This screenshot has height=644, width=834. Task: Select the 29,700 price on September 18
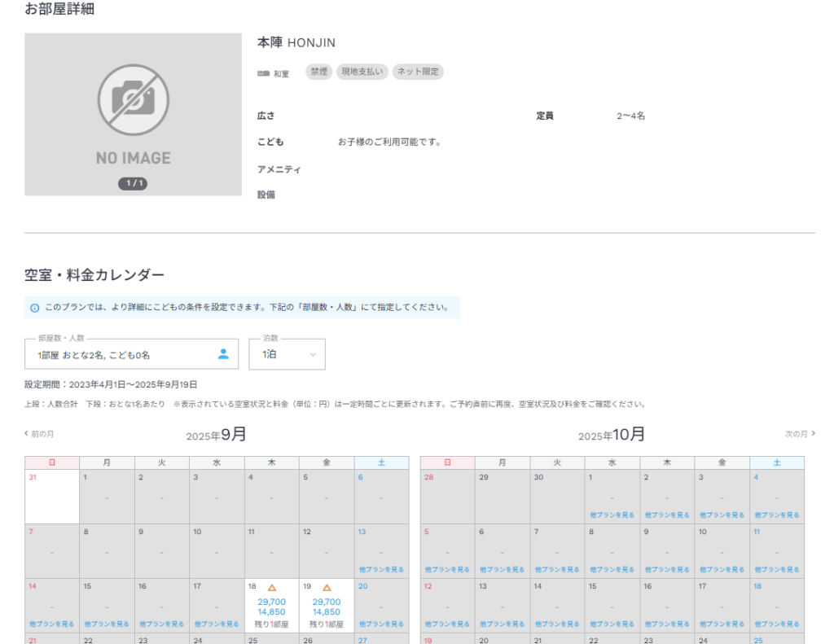tap(271, 602)
